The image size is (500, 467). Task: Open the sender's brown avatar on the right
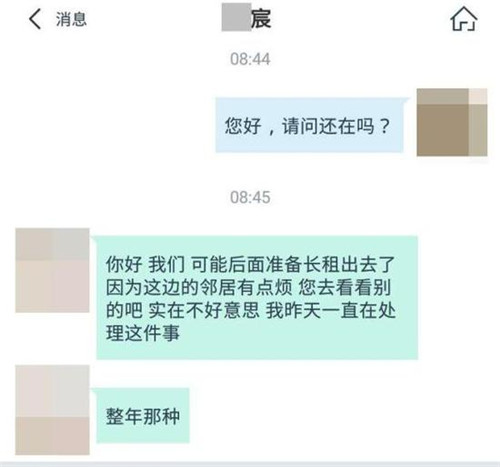click(x=452, y=122)
